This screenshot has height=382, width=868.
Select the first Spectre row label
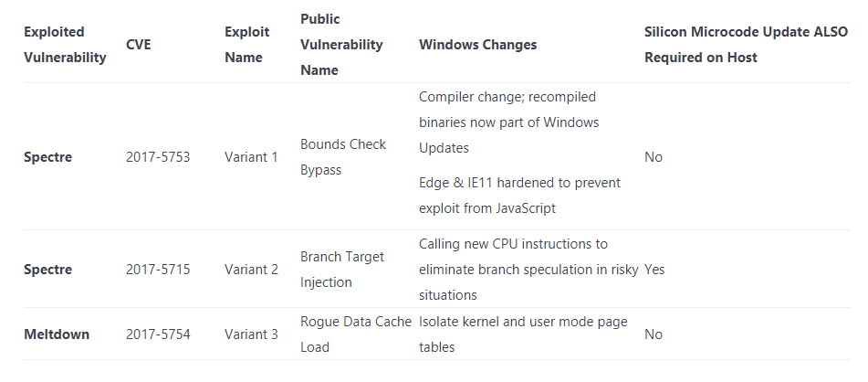pyautogui.click(x=47, y=157)
